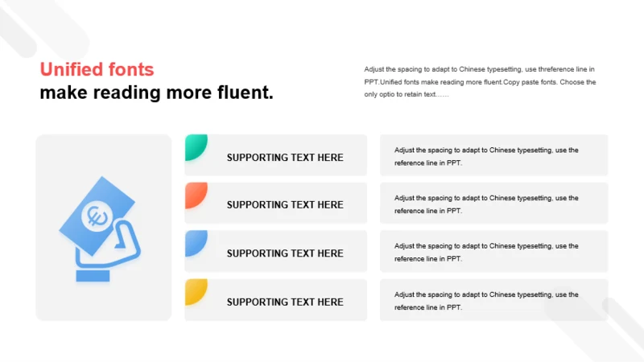Select fourth 'SUPPORTING TEXT HERE' label beside yellow icon

click(x=285, y=302)
